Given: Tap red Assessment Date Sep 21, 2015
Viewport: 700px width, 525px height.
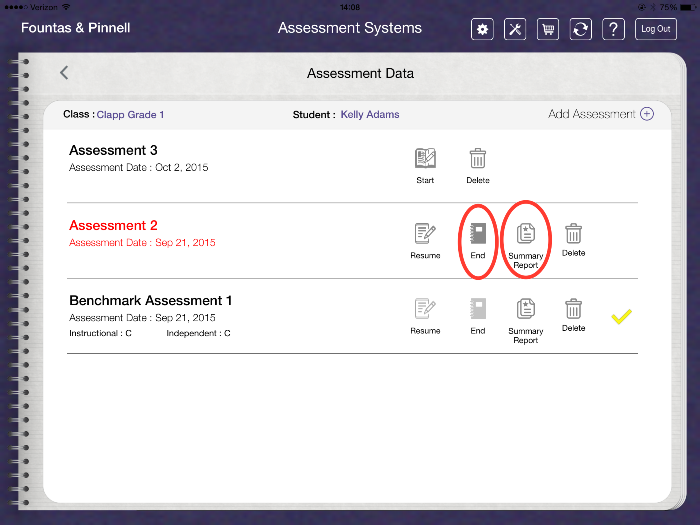Looking at the screenshot, I should [142, 242].
